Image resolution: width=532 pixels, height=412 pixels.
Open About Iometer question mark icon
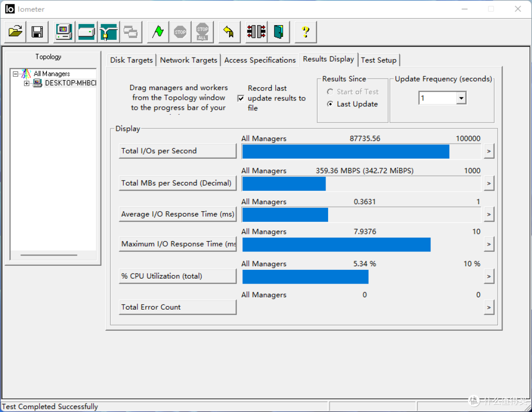click(306, 32)
